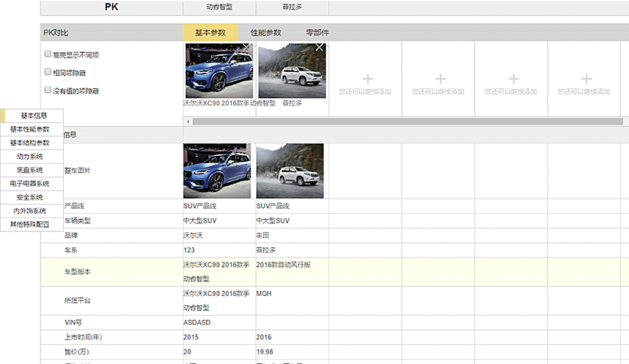Remove the Volvo XC90 from comparison
Screen dimensions: 629x364
247,48
